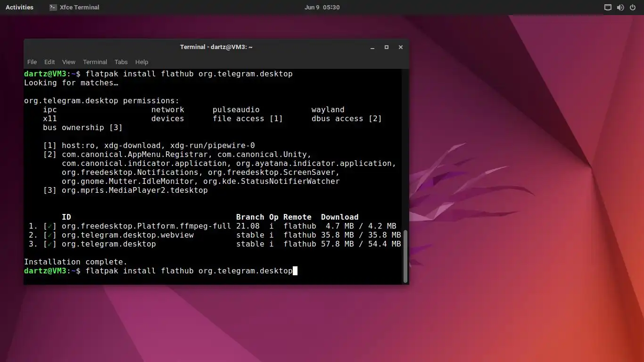Click the '4.7 MB / 4.2 MB' value
The width and height of the screenshot is (644, 362).
point(361,226)
